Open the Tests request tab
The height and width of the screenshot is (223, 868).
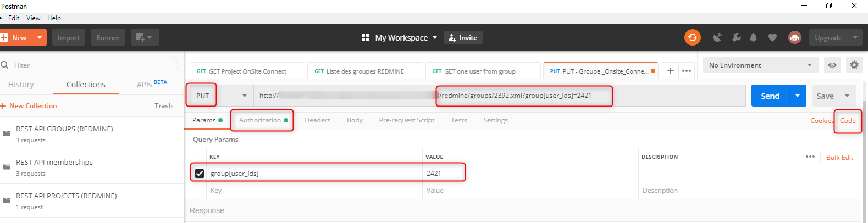[x=459, y=120]
